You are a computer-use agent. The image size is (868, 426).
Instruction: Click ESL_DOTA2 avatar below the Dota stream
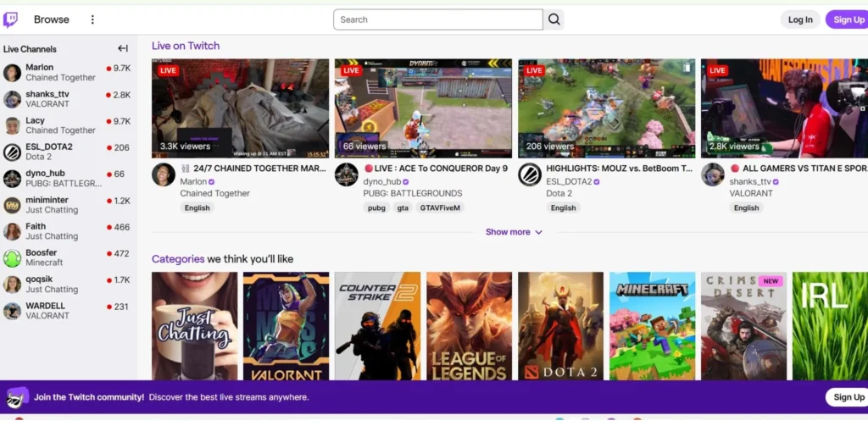click(530, 174)
